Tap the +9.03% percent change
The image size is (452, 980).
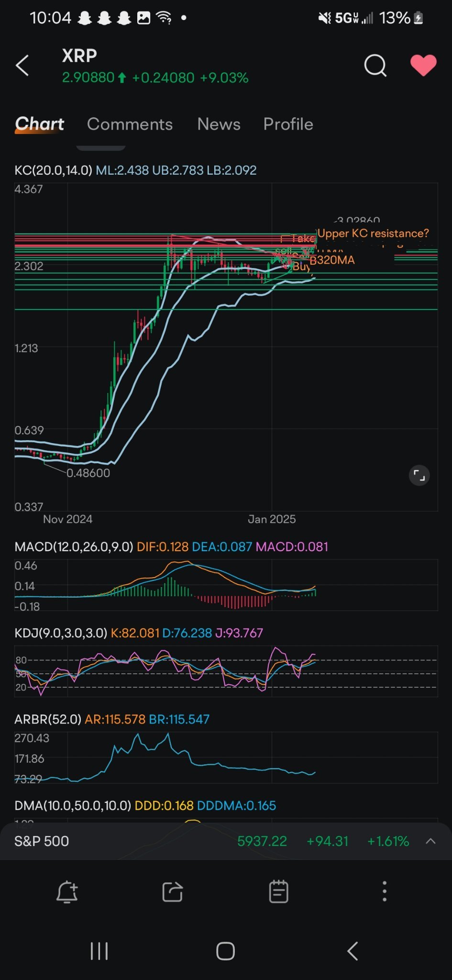point(224,78)
